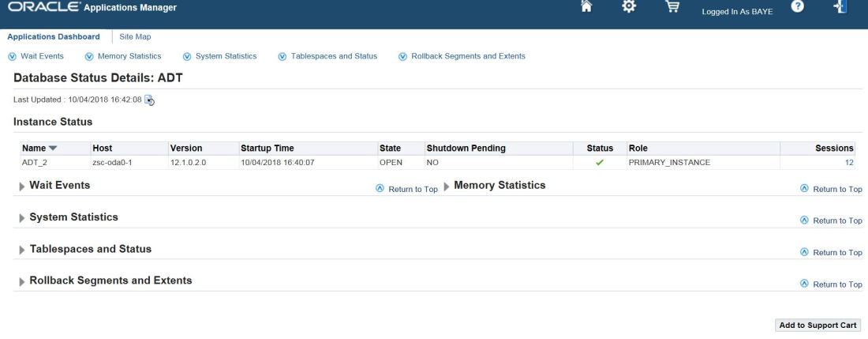Click the refresh icon beside Last Updated
Screen dimensions: 868x339
pos(150,100)
